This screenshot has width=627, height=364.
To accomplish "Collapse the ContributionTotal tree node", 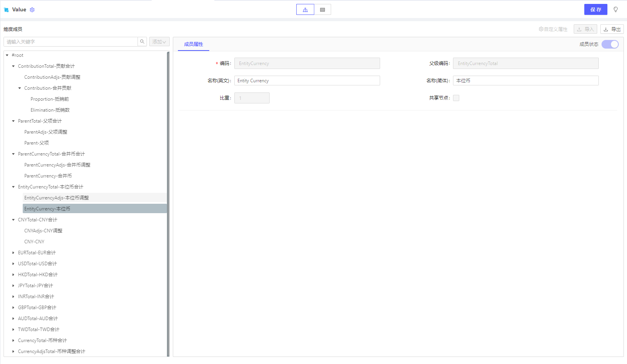I will click(13, 66).
